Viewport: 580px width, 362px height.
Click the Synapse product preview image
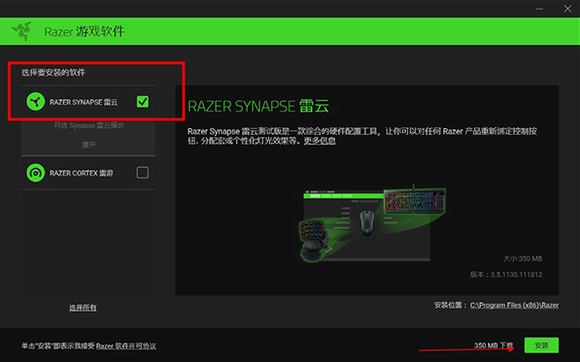point(372,224)
